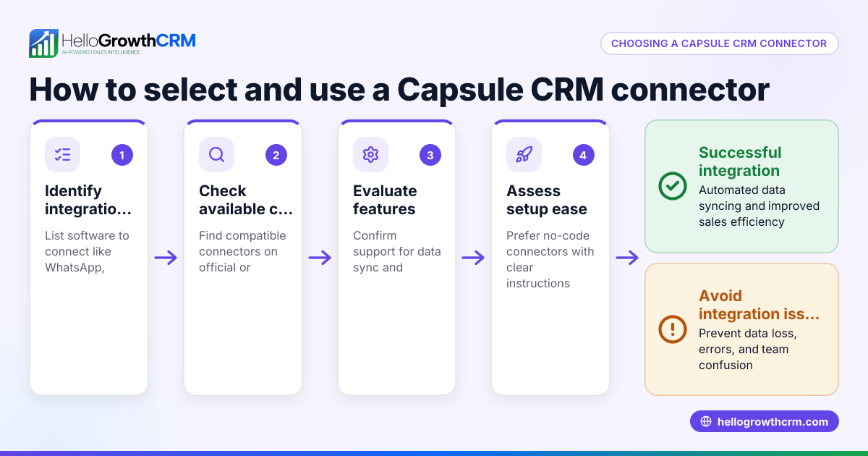Select the 'Assess setup ease' heading
The width and height of the screenshot is (868, 456).
(x=547, y=200)
